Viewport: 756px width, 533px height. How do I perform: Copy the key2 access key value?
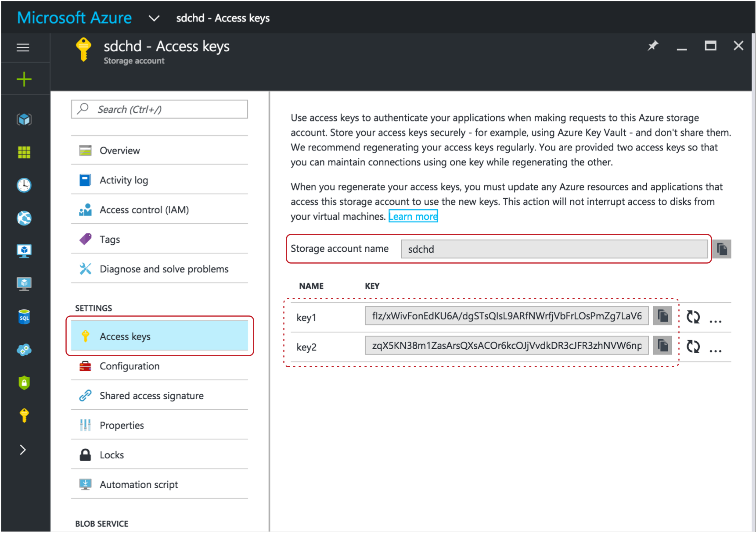point(662,346)
